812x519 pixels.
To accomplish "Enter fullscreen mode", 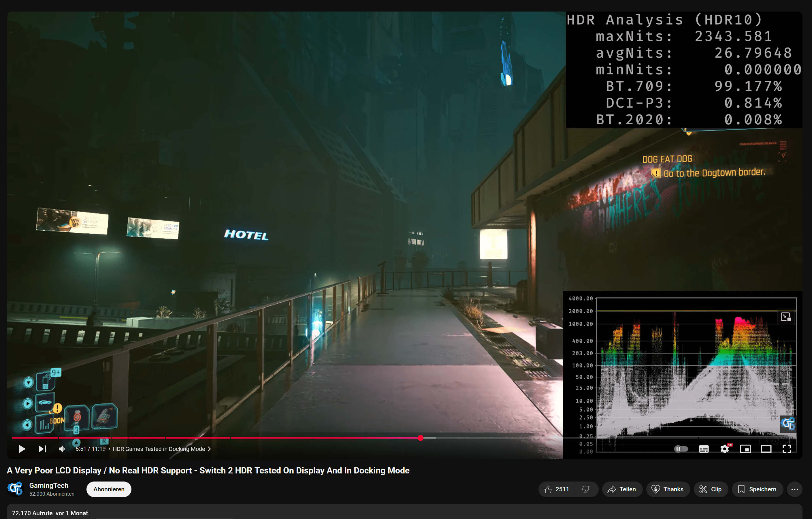I will 787,449.
